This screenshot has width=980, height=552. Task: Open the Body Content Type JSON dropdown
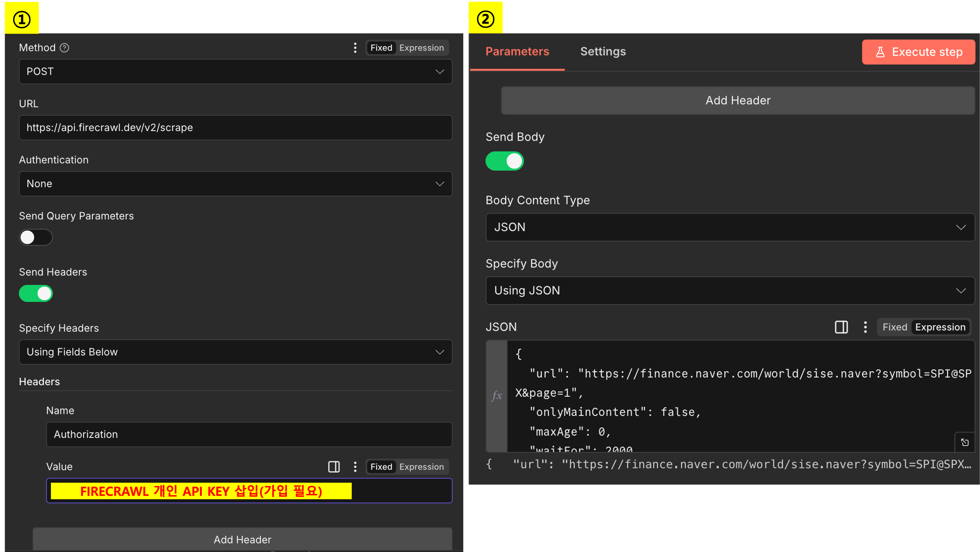pos(730,227)
